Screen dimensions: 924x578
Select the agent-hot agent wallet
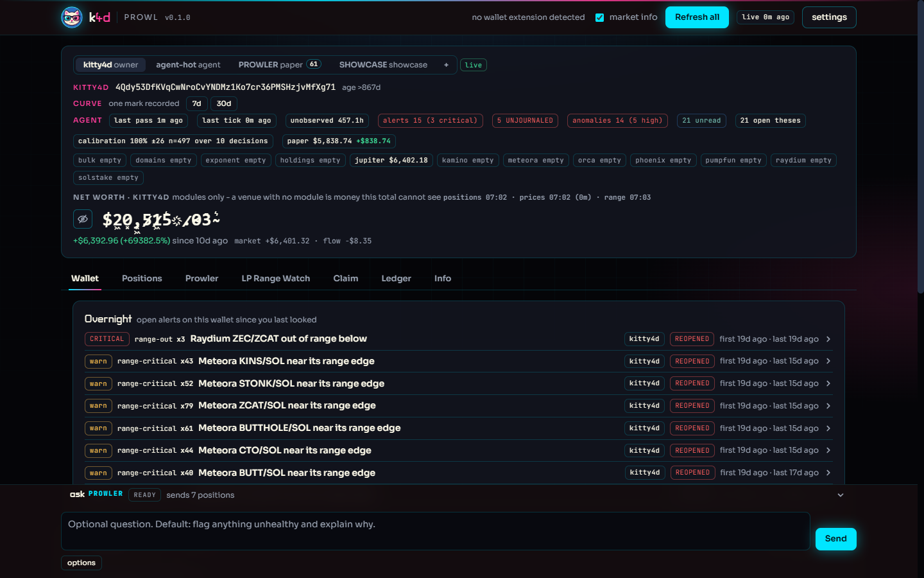click(188, 65)
